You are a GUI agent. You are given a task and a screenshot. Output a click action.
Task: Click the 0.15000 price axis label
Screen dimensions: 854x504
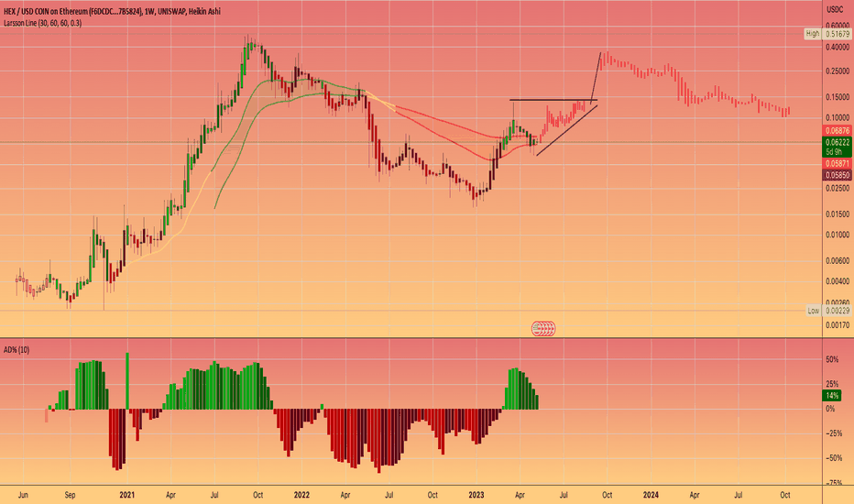pos(838,97)
